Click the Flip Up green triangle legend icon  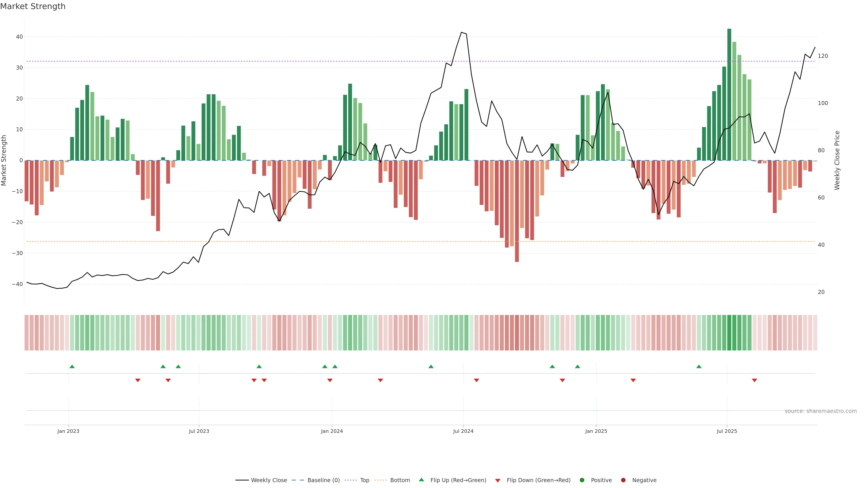(x=421, y=480)
